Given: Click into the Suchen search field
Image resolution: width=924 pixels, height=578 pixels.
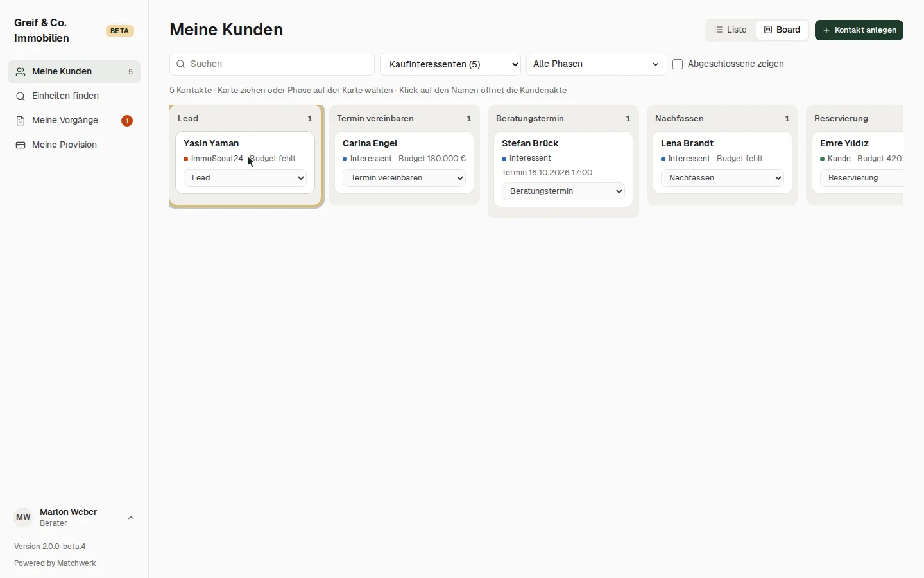Looking at the screenshot, I should 272,64.
